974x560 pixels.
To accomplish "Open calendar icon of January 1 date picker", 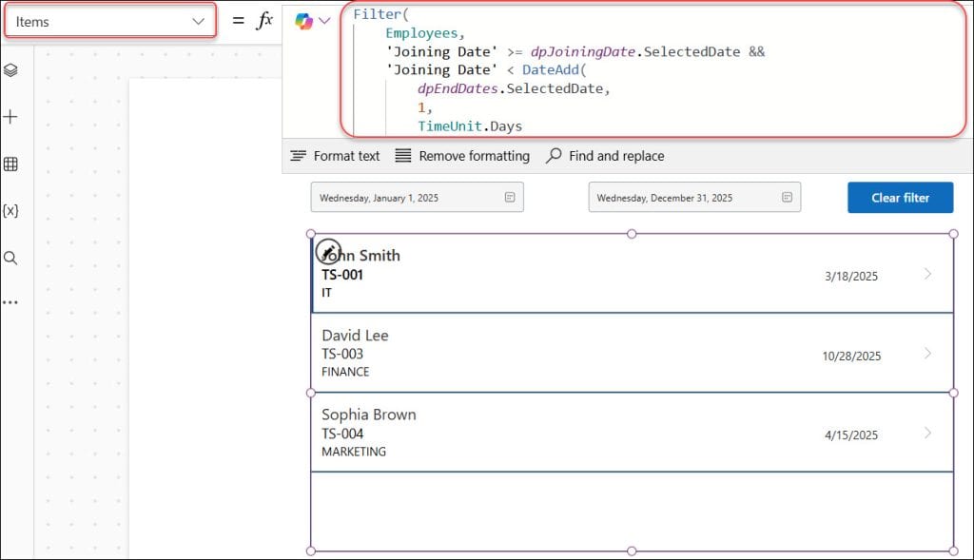I will [510, 198].
